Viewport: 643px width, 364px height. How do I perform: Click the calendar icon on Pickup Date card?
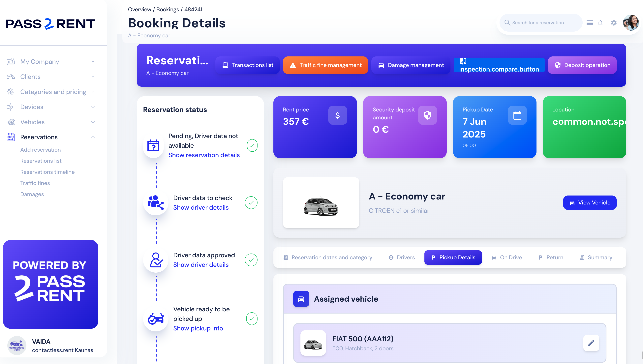click(517, 115)
